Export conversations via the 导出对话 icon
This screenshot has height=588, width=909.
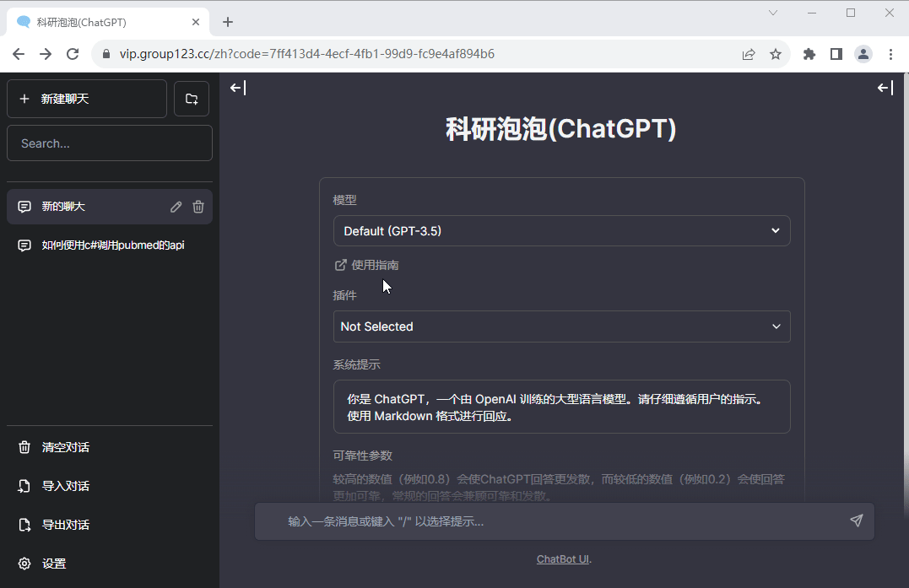coord(24,524)
